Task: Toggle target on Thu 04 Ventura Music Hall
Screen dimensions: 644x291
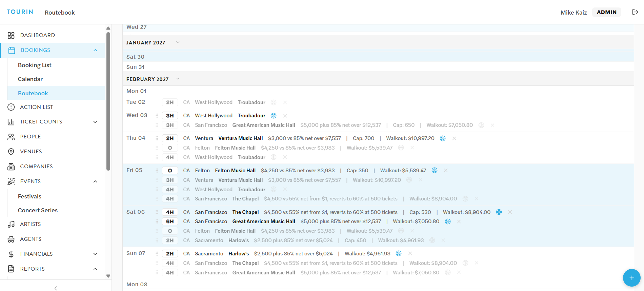Action: [x=443, y=138]
